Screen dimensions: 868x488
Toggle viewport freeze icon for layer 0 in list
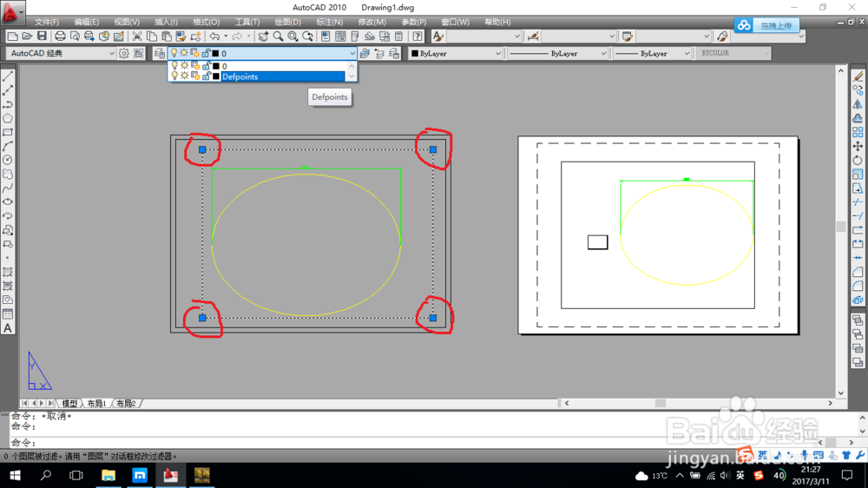pos(195,66)
